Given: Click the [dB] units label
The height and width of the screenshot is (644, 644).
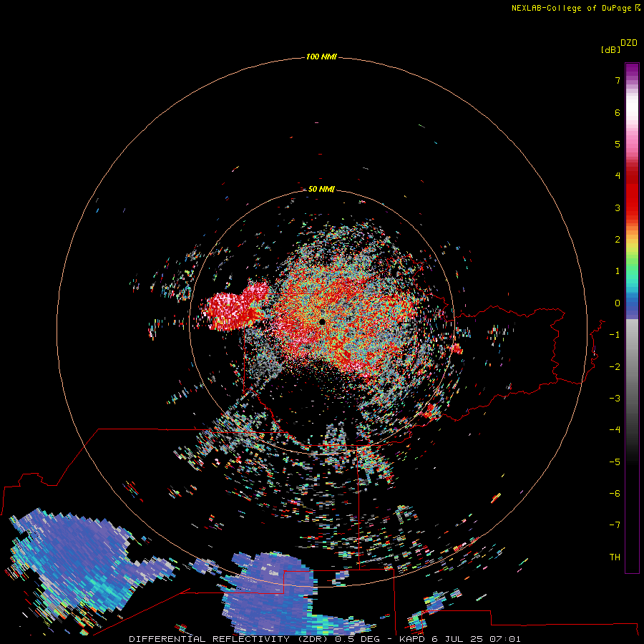Looking at the screenshot, I should pyautogui.click(x=610, y=49).
